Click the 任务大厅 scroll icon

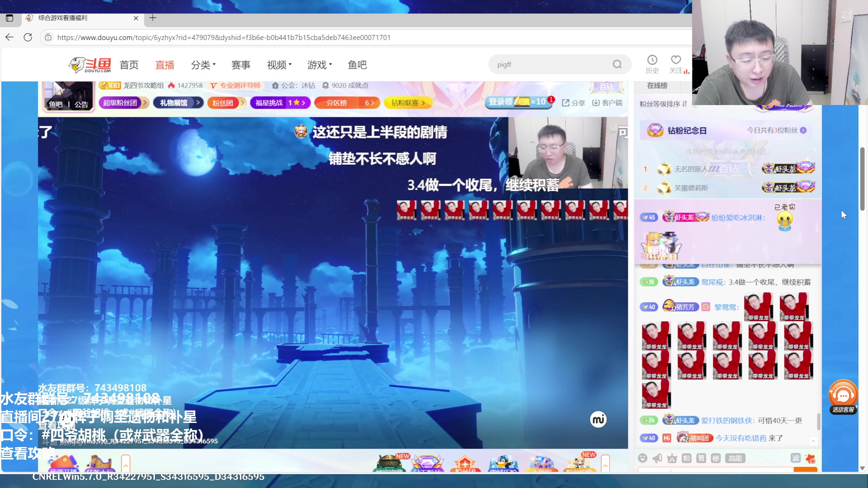pyautogui.click(x=99, y=463)
